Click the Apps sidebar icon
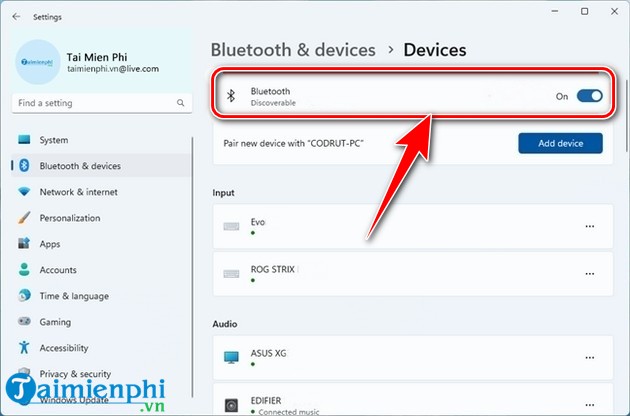The width and height of the screenshot is (630, 416). [24, 244]
